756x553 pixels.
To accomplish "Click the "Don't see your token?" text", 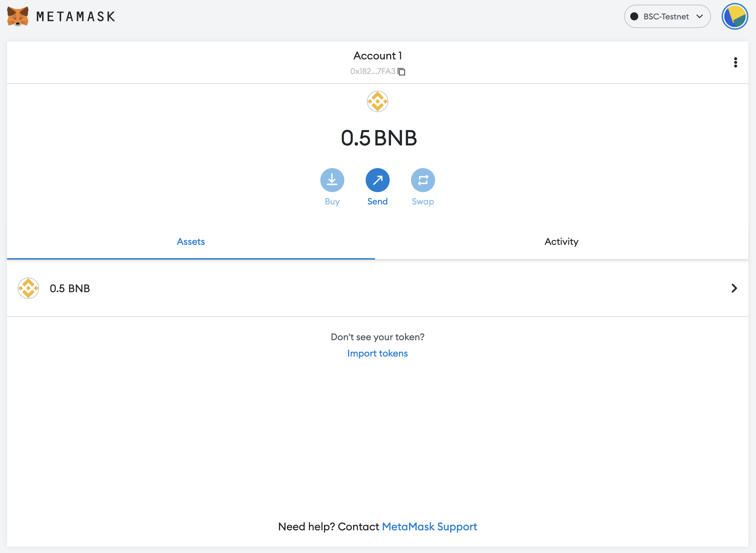I will click(377, 337).
